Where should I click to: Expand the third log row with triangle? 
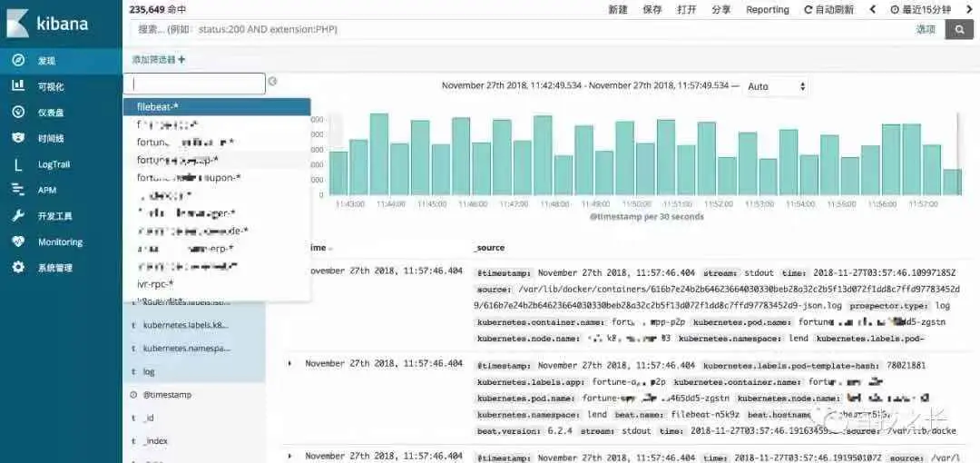[x=289, y=456]
